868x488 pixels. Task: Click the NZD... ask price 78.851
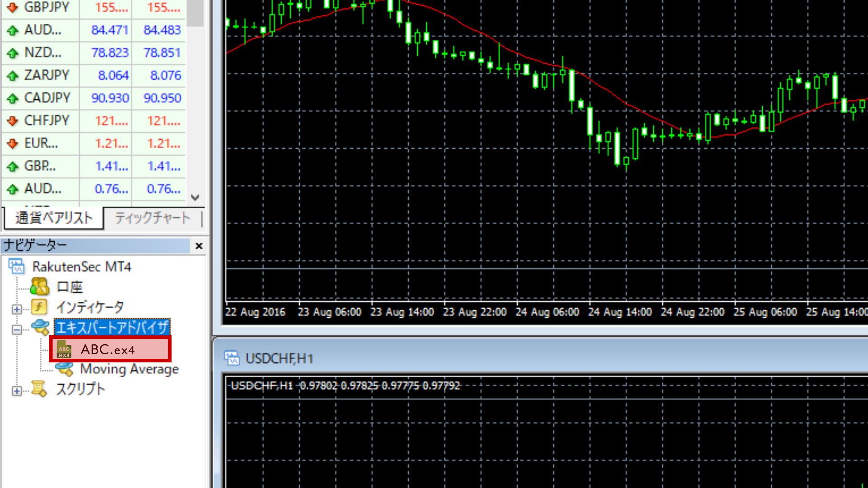coord(162,53)
